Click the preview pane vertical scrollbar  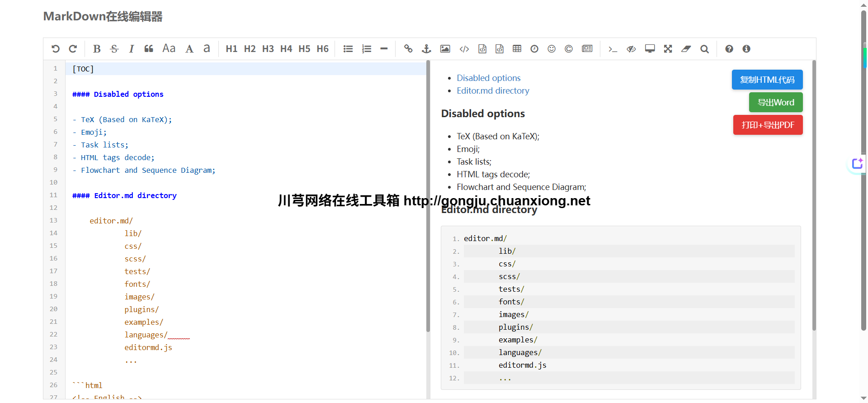[814, 195]
